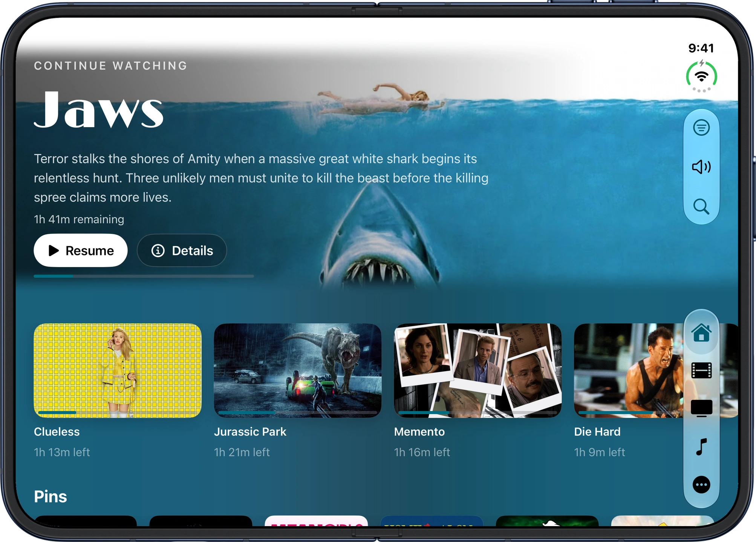
Task: Click the Jaws playback progress bar
Action: click(144, 276)
